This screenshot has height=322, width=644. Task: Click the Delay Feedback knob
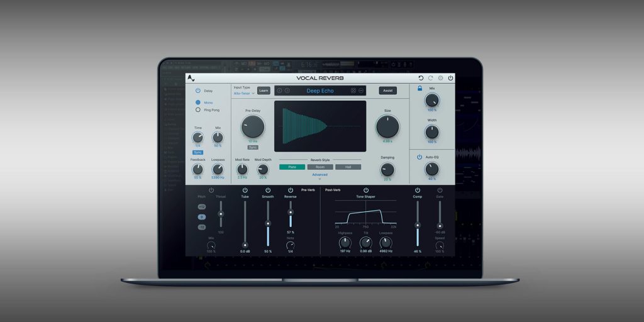198,169
